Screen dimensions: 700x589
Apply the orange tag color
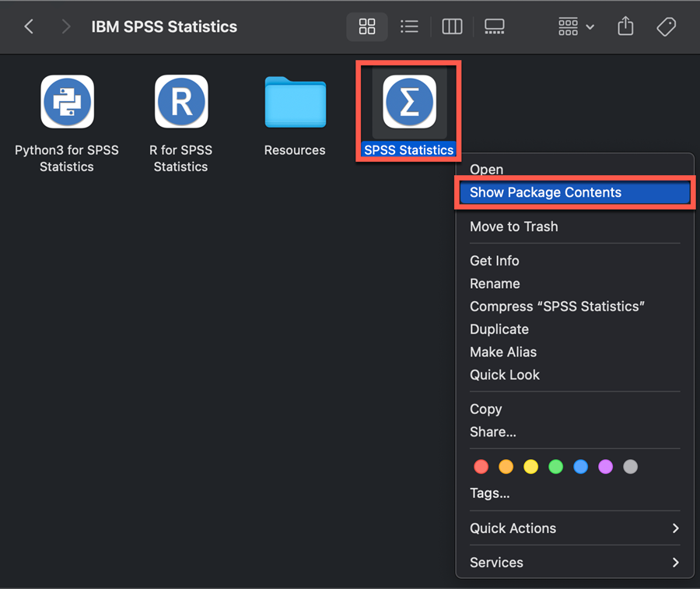pos(506,467)
